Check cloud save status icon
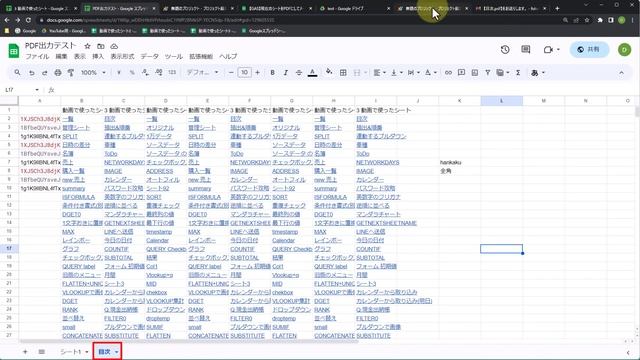 click(x=114, y=46)
